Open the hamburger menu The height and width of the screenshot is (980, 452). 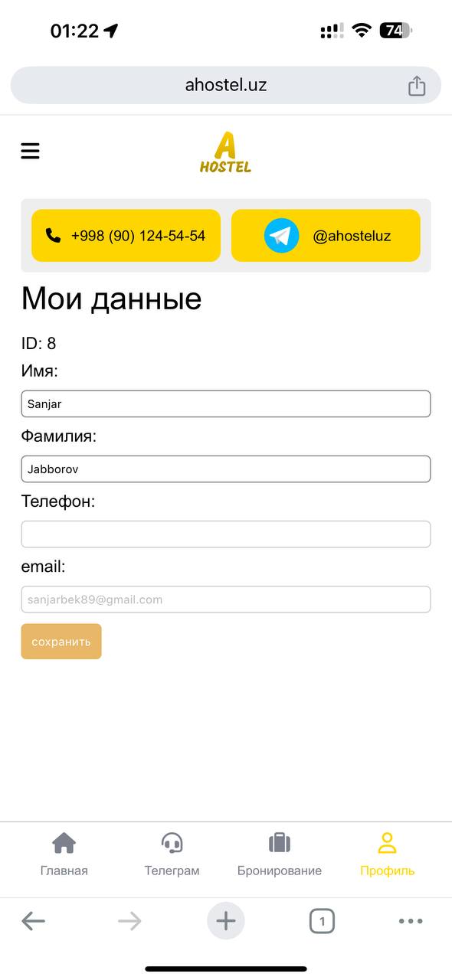point(30,151)
